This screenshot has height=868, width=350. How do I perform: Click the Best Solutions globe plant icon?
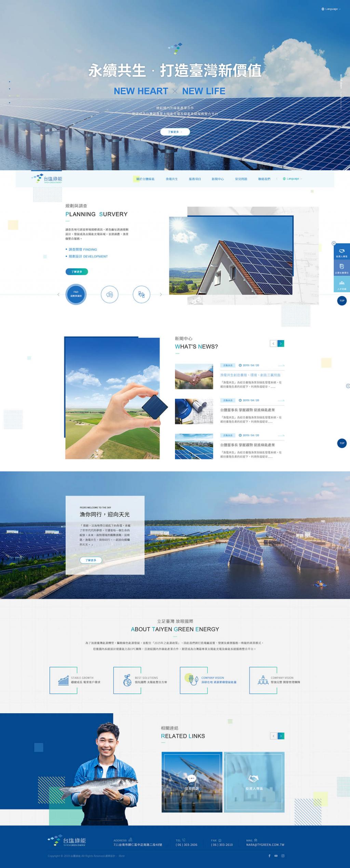click(127, 680)
